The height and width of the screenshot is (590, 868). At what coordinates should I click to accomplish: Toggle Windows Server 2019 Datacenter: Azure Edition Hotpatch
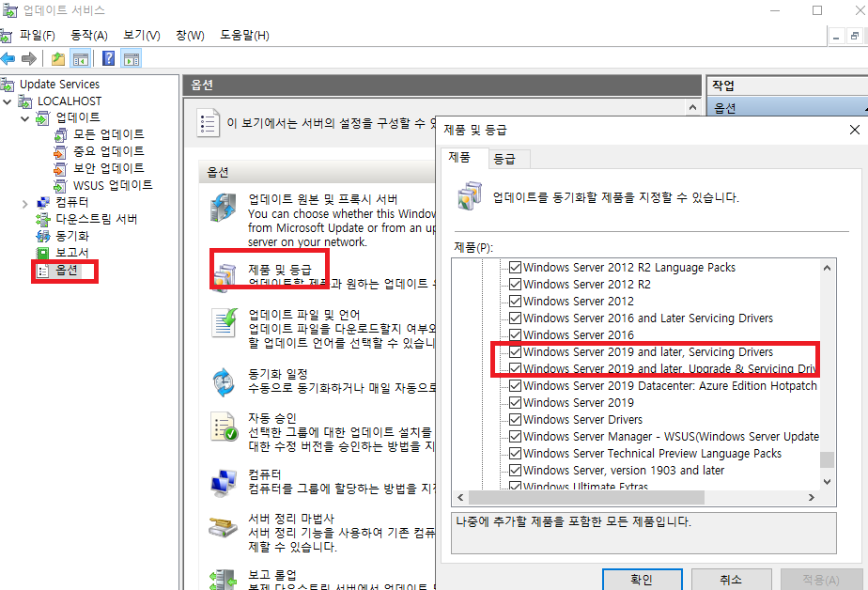point(516,386)
